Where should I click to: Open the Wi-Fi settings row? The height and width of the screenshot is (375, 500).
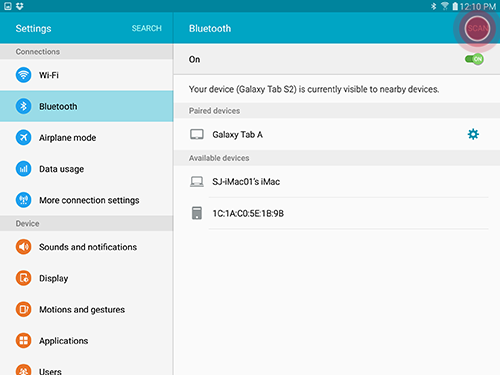point(87,75)
